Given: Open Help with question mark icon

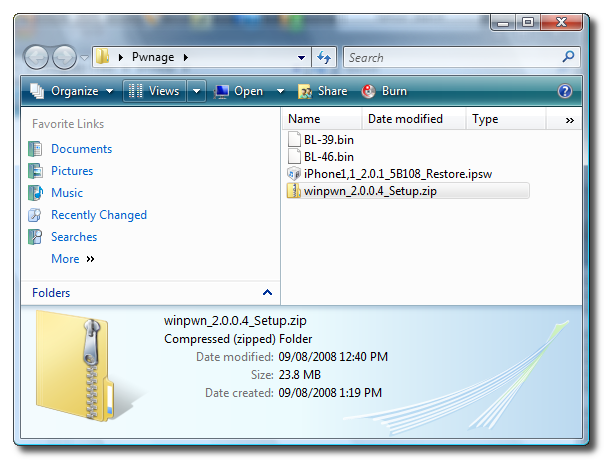Looking at the screenshot, I should pos(565,91).
